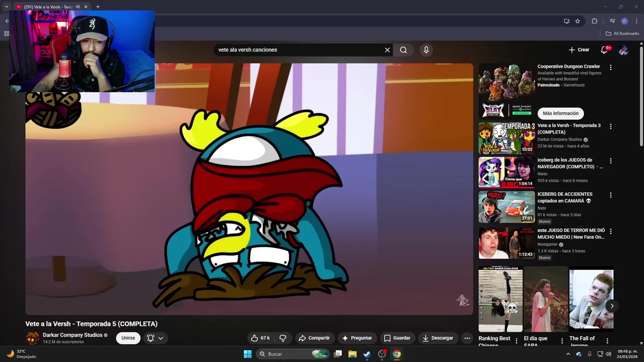Show hidden system tray icons
This screenshot has height=362, width=644.
point(568,354)
